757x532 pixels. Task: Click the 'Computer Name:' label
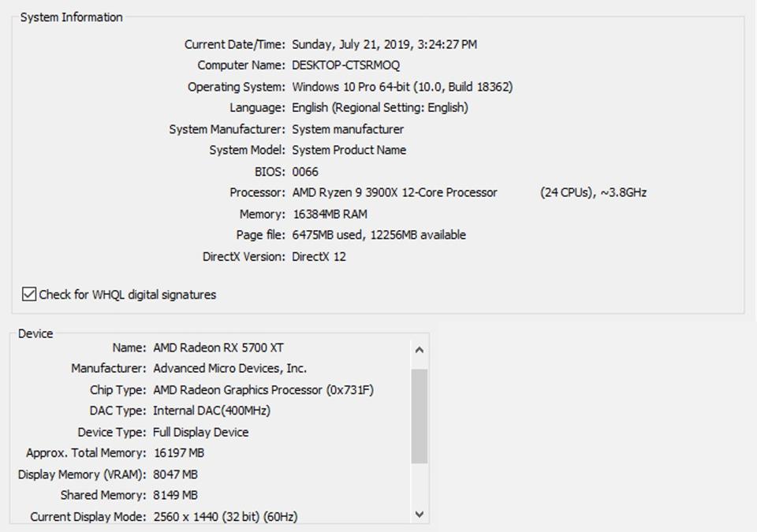pyautogui.click(x=241, y=65)
